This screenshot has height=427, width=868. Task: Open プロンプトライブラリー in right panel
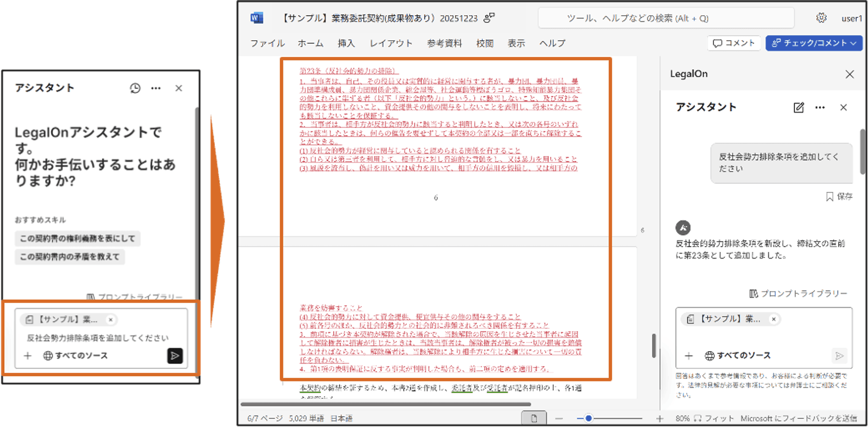point(798,294)
